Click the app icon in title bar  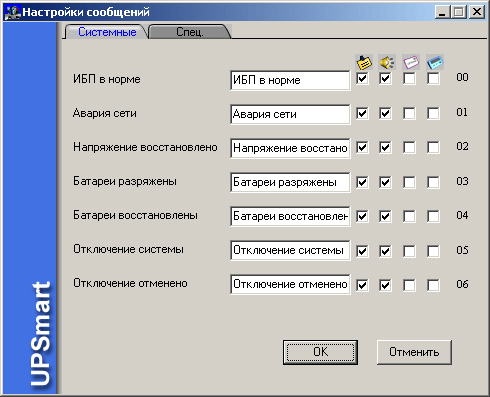coord(12,12)
